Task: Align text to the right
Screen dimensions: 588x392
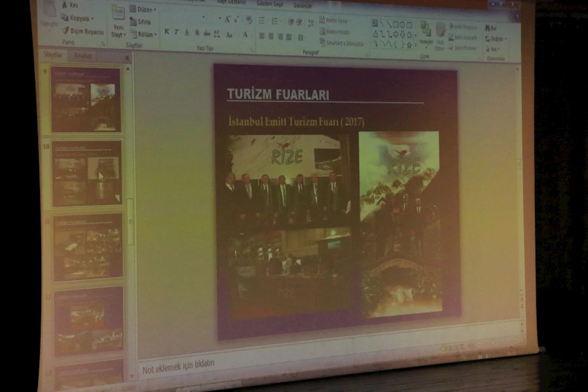Action: pyautogui.click(x=280, y=37)
